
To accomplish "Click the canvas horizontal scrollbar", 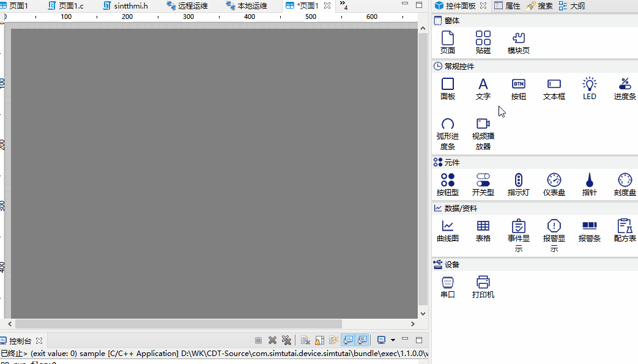I will coord(179,324).
